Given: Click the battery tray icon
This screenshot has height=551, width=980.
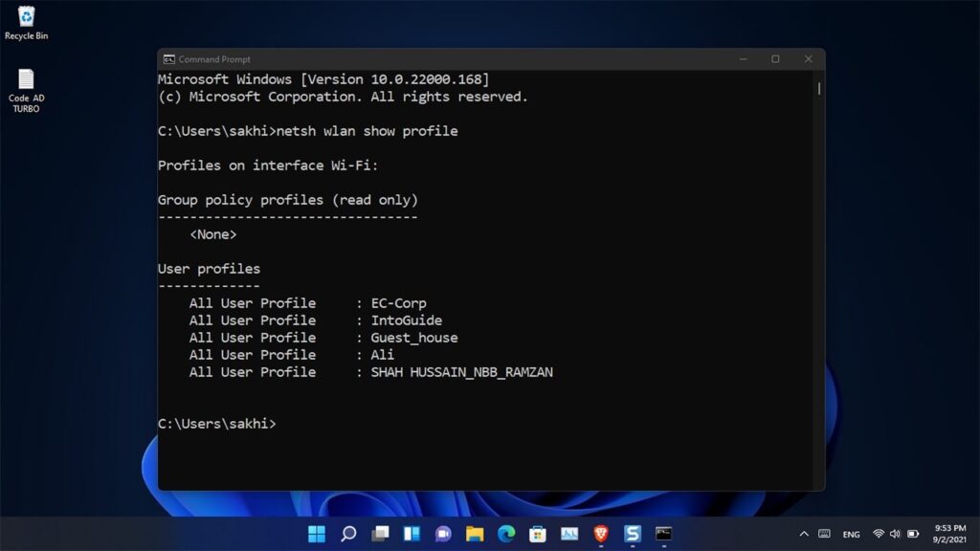Looking at the screenshot, I should pyautogui.click(x=913, y=534).
